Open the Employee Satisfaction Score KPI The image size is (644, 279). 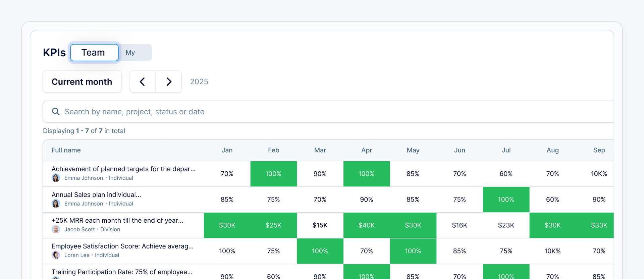(122, 246)
